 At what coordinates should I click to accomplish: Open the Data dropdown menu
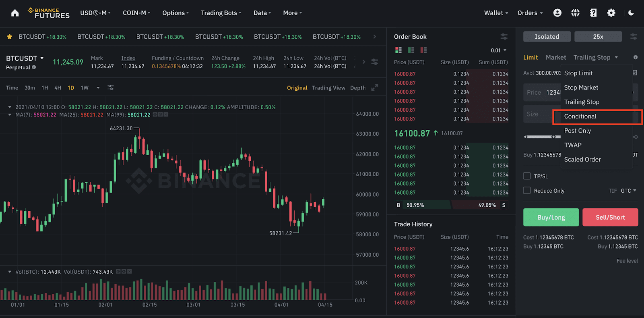tap(262, 13)
